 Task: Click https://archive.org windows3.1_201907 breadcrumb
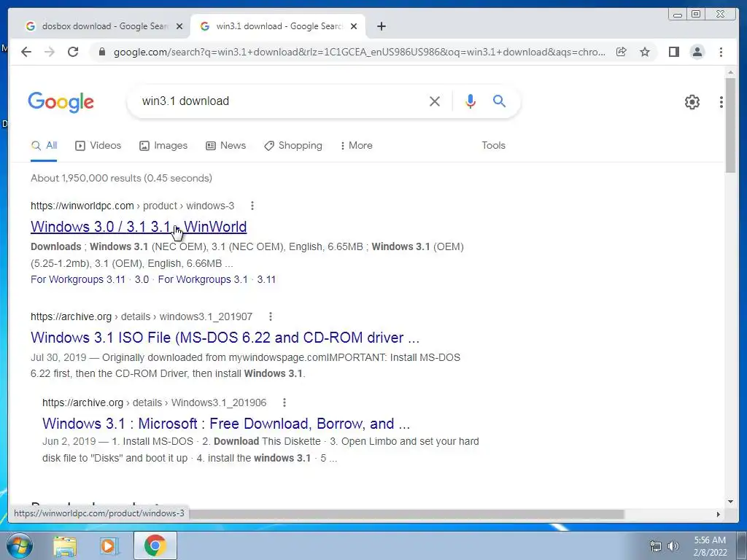pos(142,316)
